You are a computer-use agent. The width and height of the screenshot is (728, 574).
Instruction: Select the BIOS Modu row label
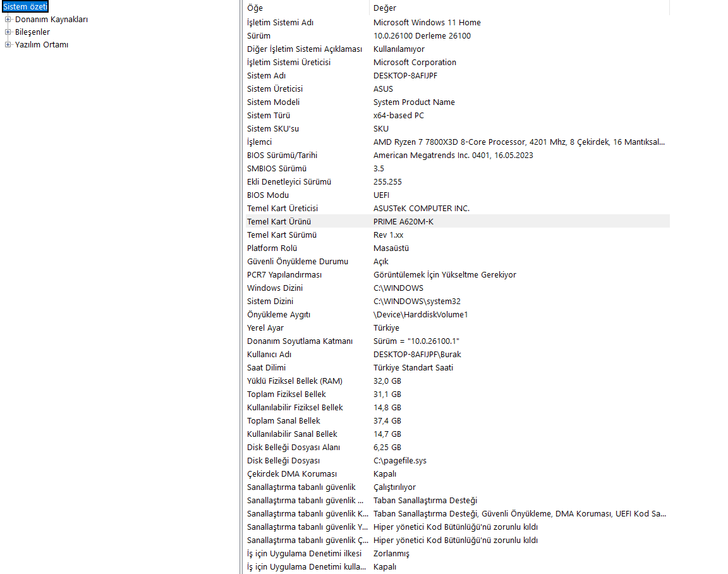267,195
